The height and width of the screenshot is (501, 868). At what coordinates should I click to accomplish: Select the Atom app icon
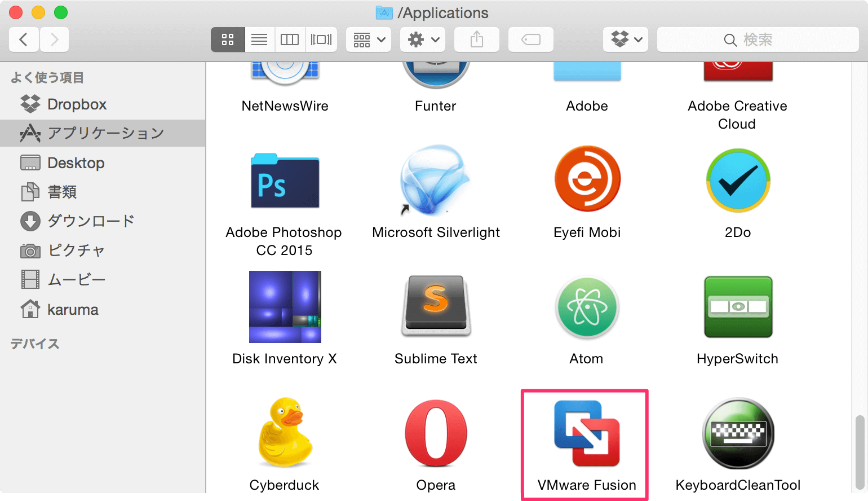pyautogui.click(x=586, y=307)
